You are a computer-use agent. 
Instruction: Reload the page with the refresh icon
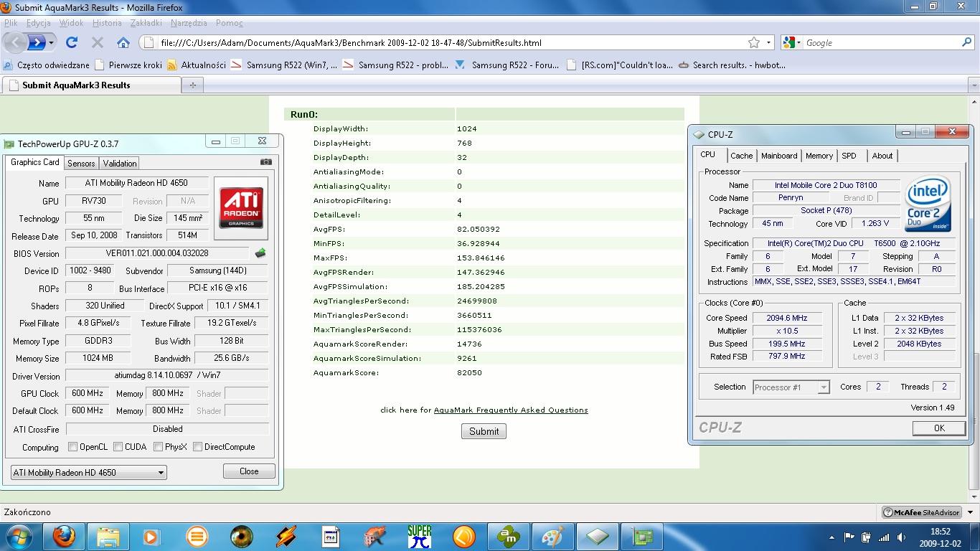[x=72, y=42]
